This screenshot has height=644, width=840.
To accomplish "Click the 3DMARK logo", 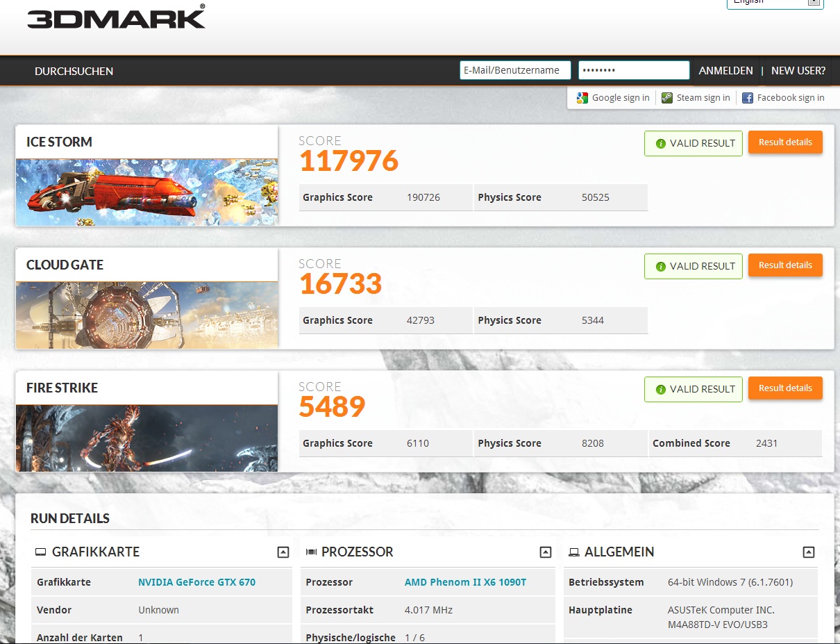I will click(x=116, y=17).
